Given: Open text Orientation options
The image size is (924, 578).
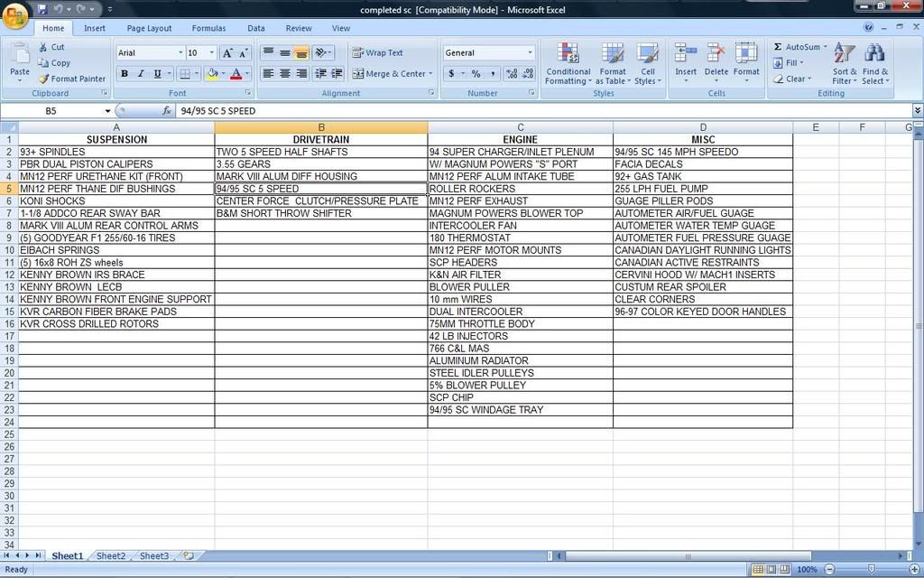Looking at the screenshot, I should click(322, 52).
